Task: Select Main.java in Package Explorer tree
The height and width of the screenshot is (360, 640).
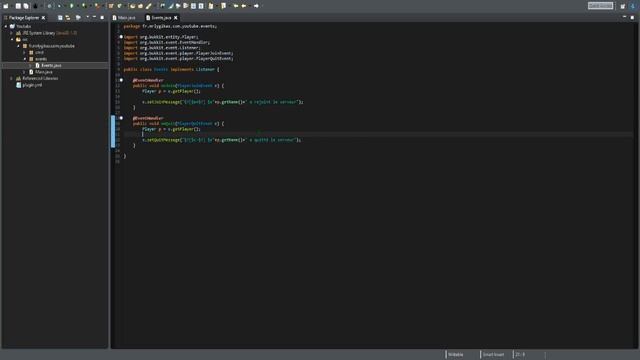Action: pos(44,72)
